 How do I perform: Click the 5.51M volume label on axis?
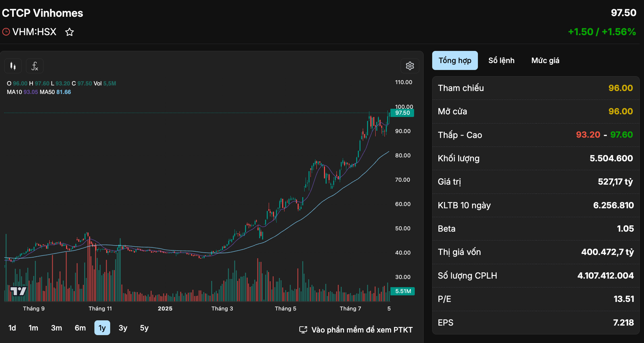(402, 291)
